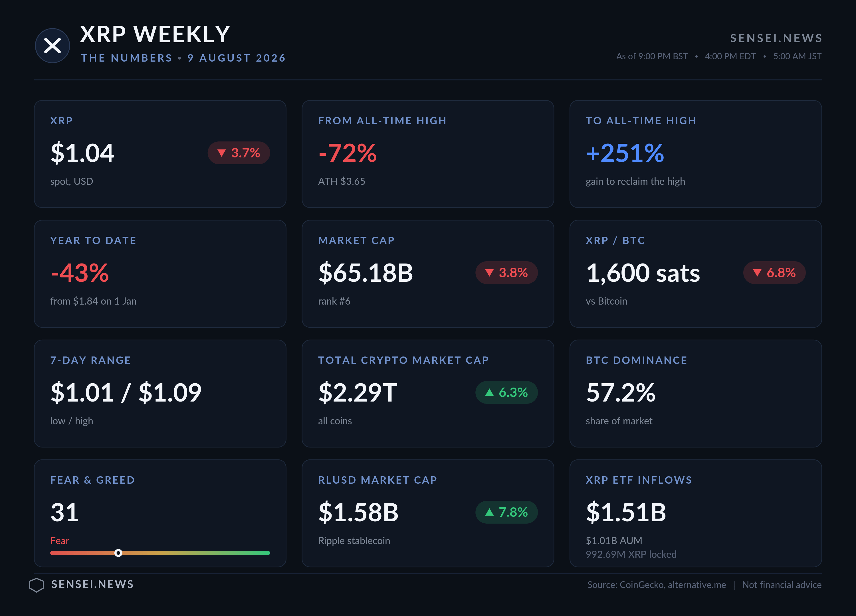The width and height of the screenshot is (856, 616).
Task: Select the RLUSD market cap "$1.58B"
Action: [359, 512]
